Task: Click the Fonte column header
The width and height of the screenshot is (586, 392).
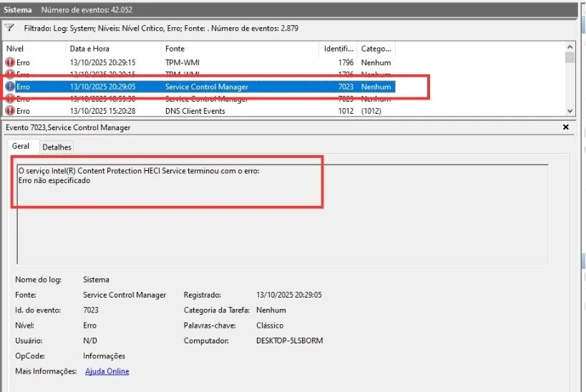Action: coord(175,49)
